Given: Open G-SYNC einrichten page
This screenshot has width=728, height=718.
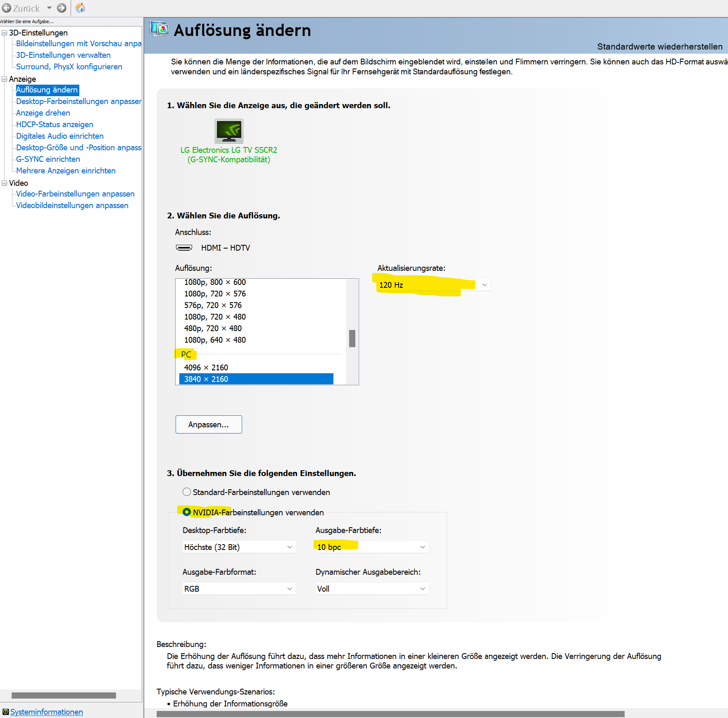Looking at the screenshot, I should (48, 159).
